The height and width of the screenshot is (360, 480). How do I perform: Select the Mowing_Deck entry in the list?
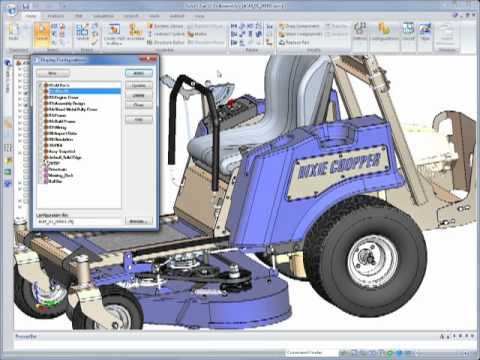pyautogui.click(x=61, y=175)
